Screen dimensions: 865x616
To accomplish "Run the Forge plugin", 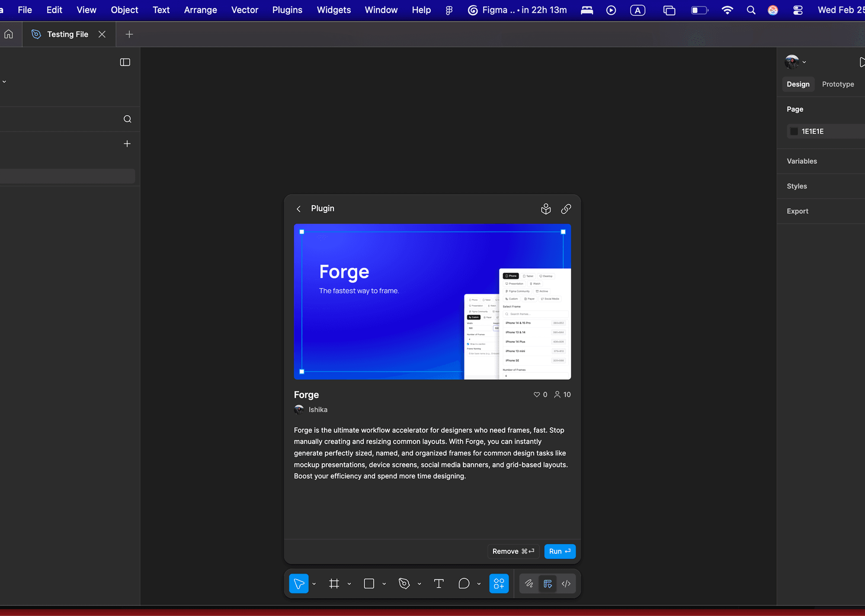I will (560, 551).
